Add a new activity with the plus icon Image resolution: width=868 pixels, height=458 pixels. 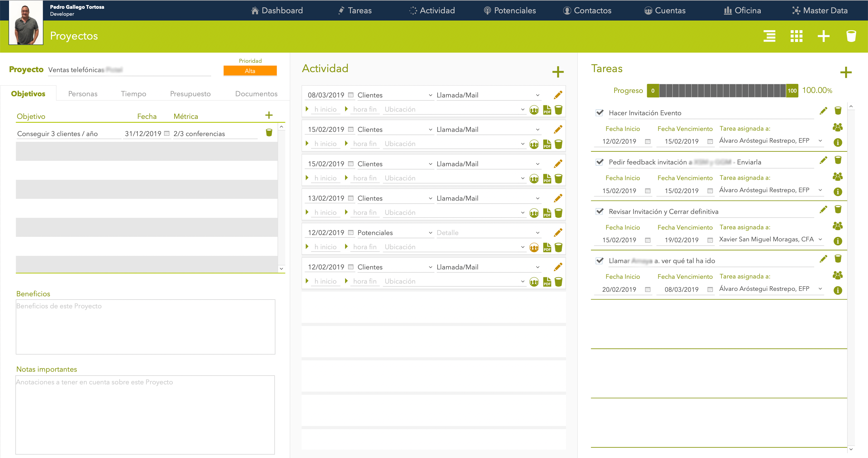click(x=558, y=72)
